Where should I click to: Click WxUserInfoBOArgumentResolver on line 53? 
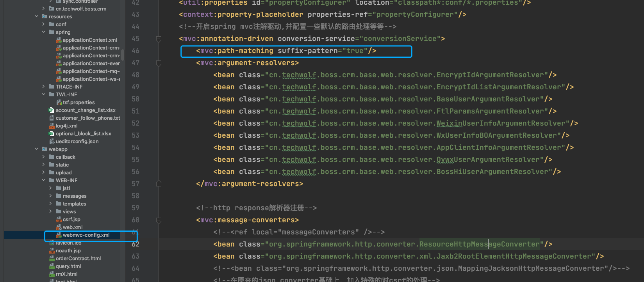point(497,135)
